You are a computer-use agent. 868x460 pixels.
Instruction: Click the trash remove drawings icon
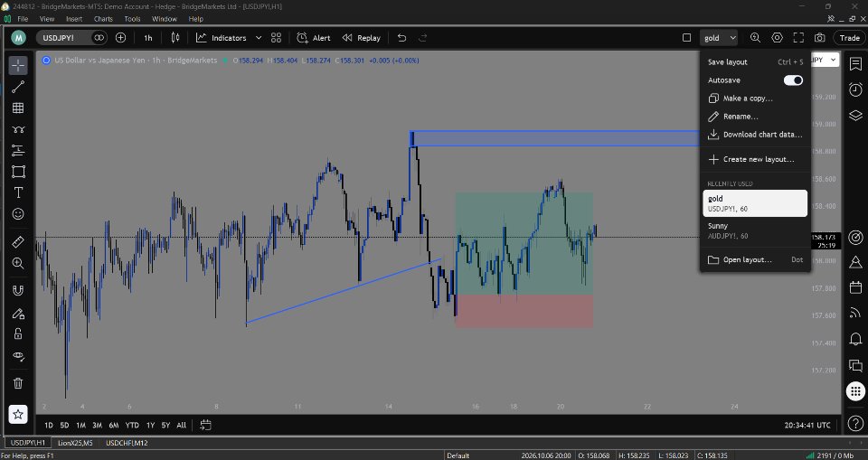[x=18, y=382]
